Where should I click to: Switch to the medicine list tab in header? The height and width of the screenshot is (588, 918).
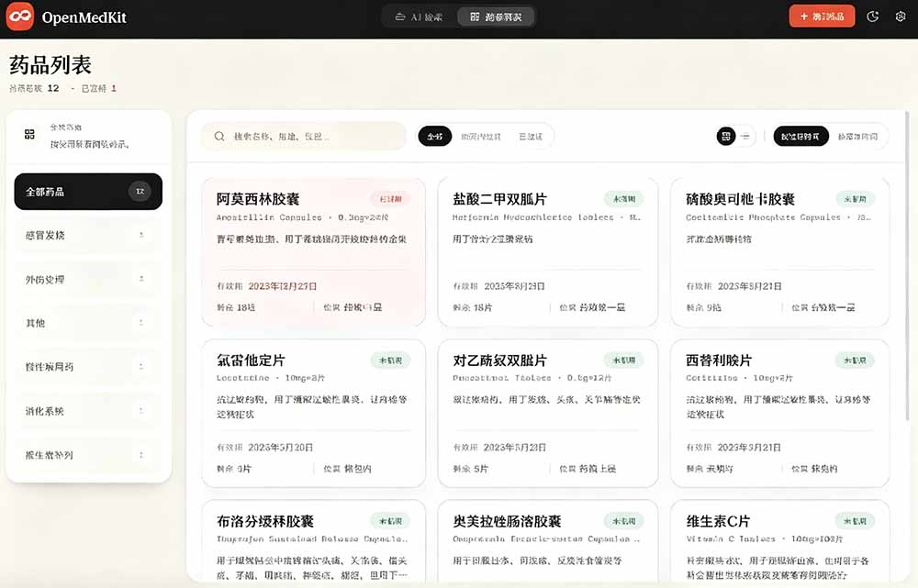click(496, 17)
